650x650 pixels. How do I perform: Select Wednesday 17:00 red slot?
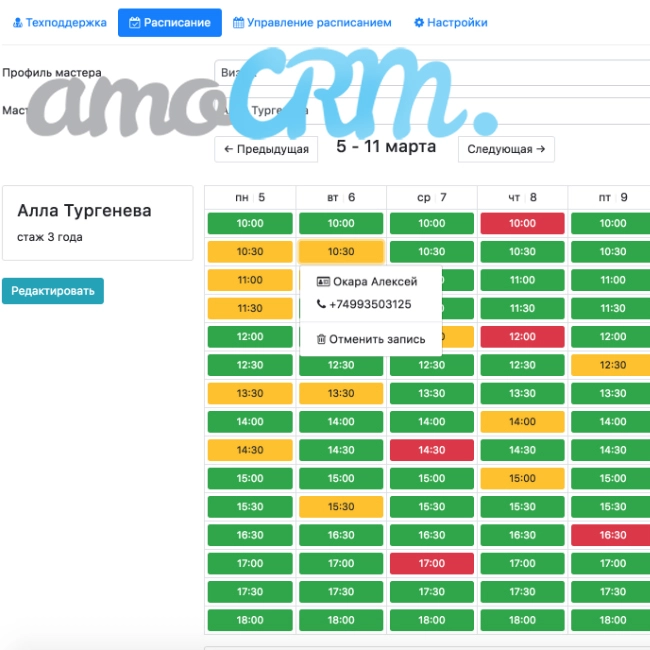pos(432,563)
